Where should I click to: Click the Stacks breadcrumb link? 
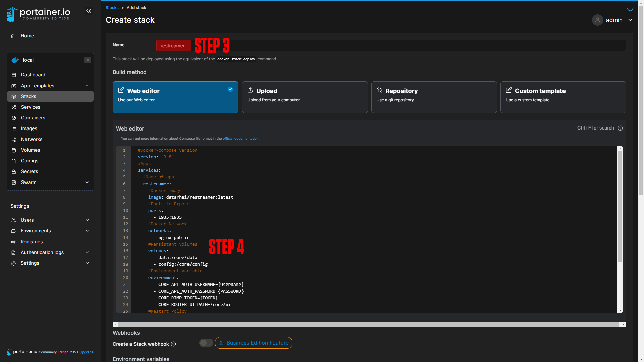click(x=112, y=8)
